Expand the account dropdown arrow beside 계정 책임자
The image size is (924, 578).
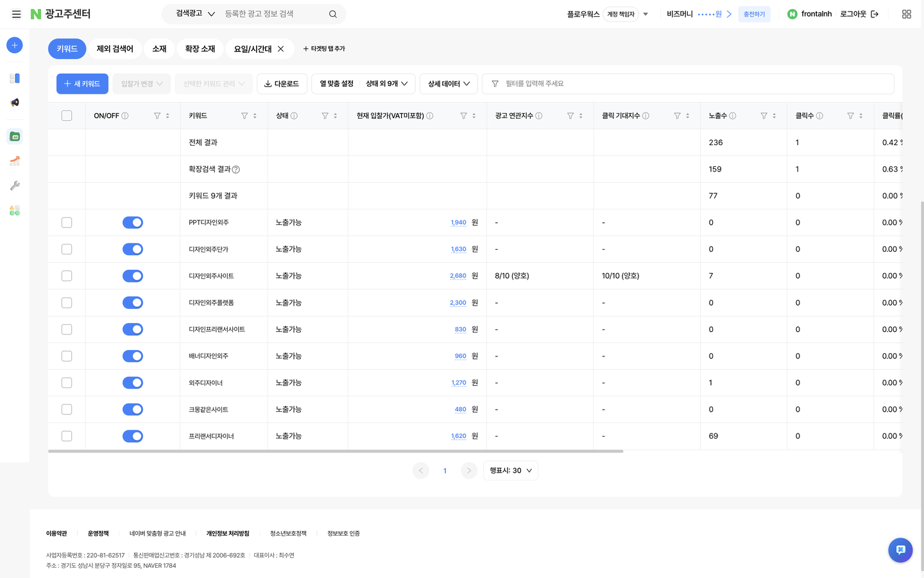coord(646,14)
